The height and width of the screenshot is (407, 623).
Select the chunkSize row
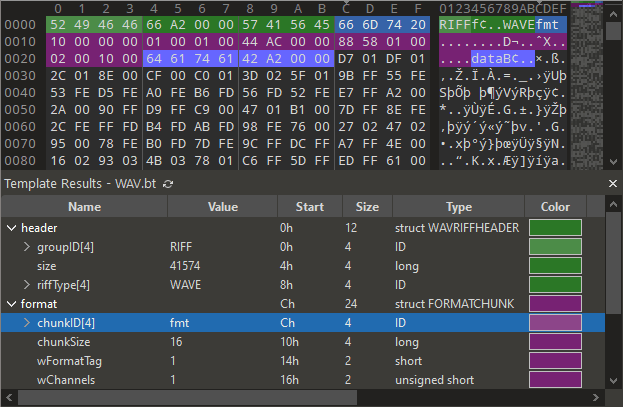(200, 342)
